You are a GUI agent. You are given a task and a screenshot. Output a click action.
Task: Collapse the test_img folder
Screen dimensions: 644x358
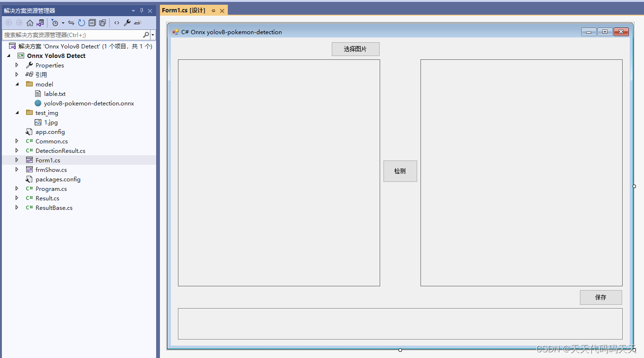point(17,113)
